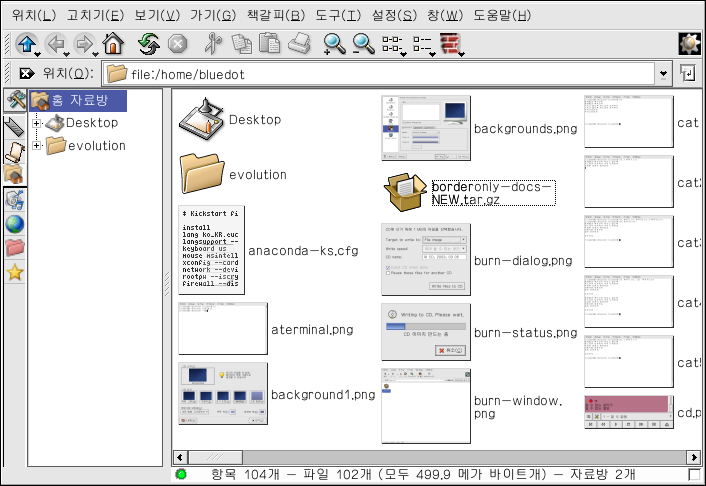Click the Cut scissors icon

pyautogui.click(x=212, y=43)
